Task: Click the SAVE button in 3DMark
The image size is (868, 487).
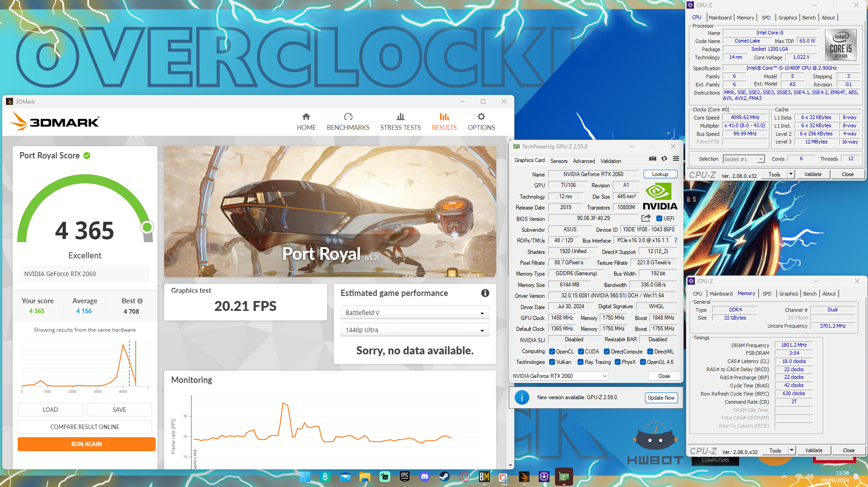Action: 119,410
